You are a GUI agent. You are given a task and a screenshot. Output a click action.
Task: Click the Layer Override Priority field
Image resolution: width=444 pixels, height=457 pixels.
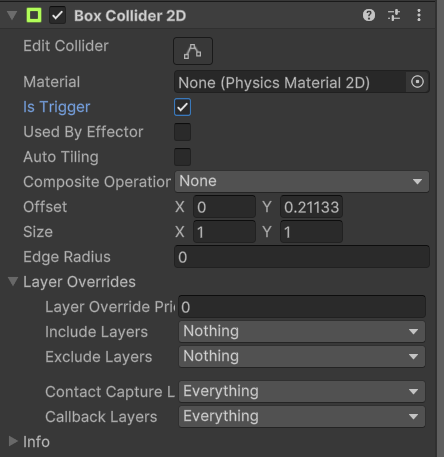pos(302,307)
